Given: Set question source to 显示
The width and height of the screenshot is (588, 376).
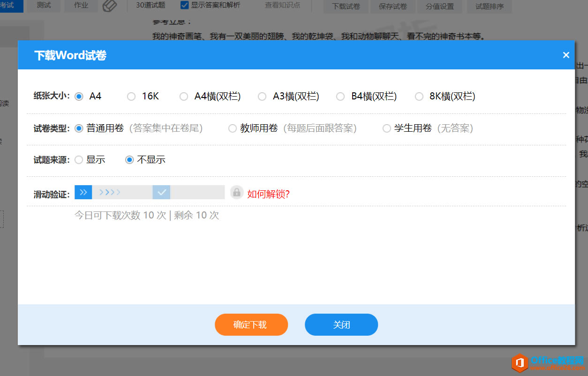Looking at the screenshot, I should (79, 160).
